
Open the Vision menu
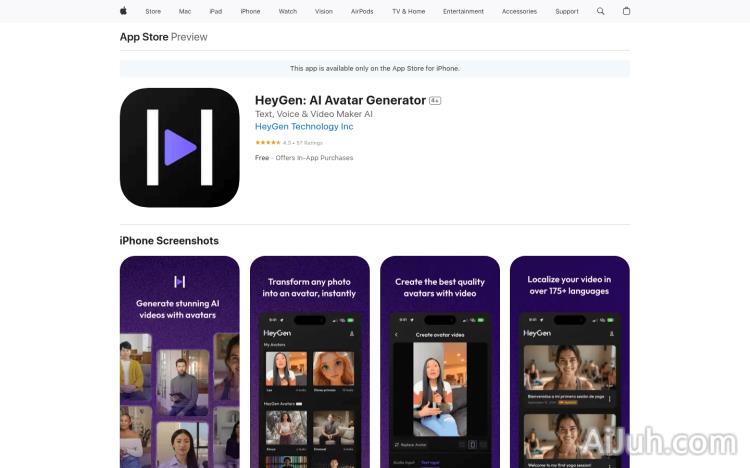point(323,11)
